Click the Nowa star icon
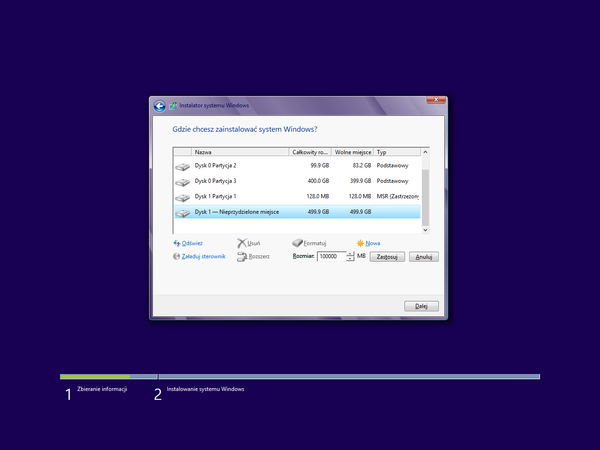Viewport: 600px width, 450px height. tap(360, 243)
